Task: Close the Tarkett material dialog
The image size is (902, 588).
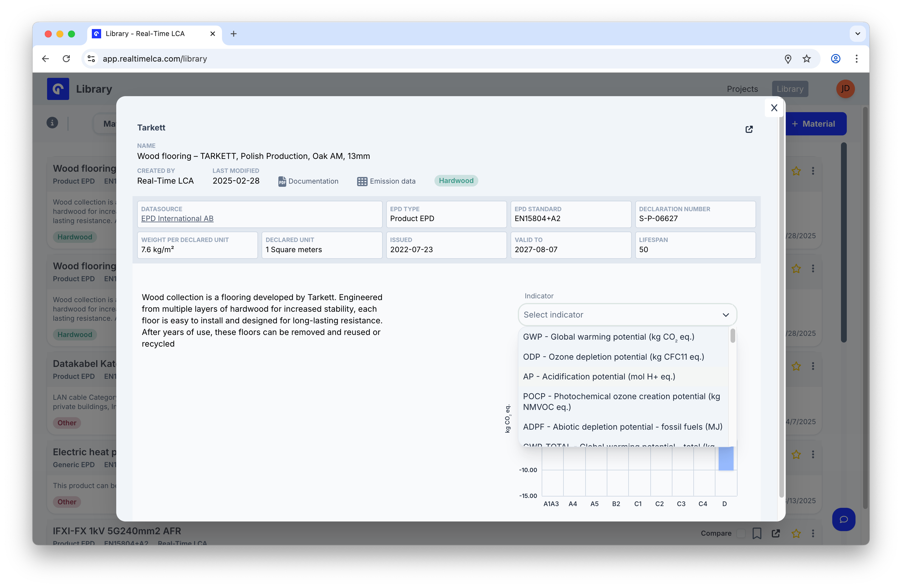Action: point(774,108)
